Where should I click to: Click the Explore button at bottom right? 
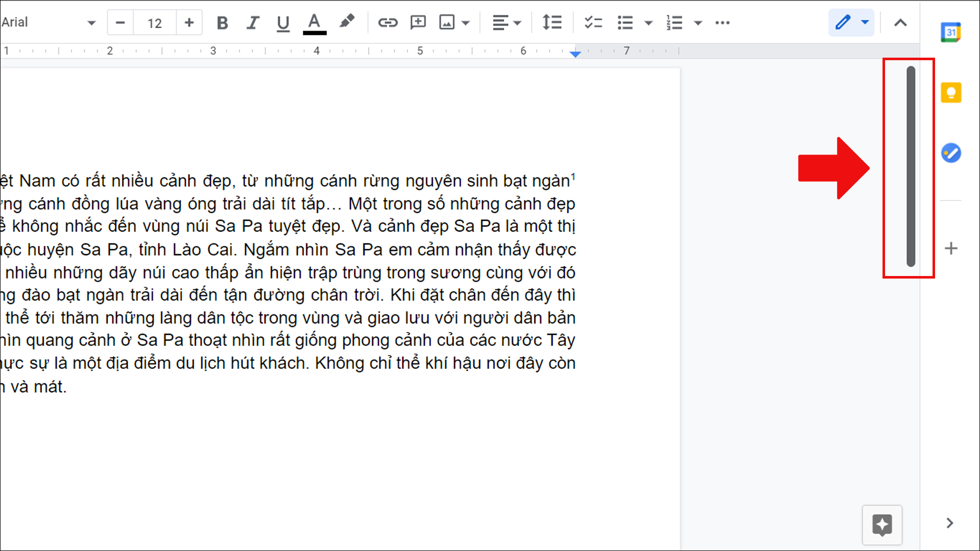(882, 524)
